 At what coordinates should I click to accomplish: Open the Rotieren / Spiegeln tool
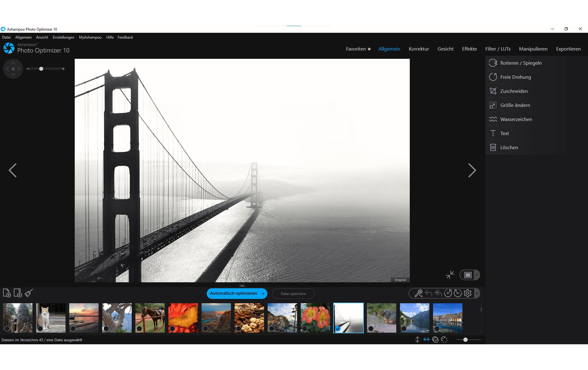click(521, 63)
